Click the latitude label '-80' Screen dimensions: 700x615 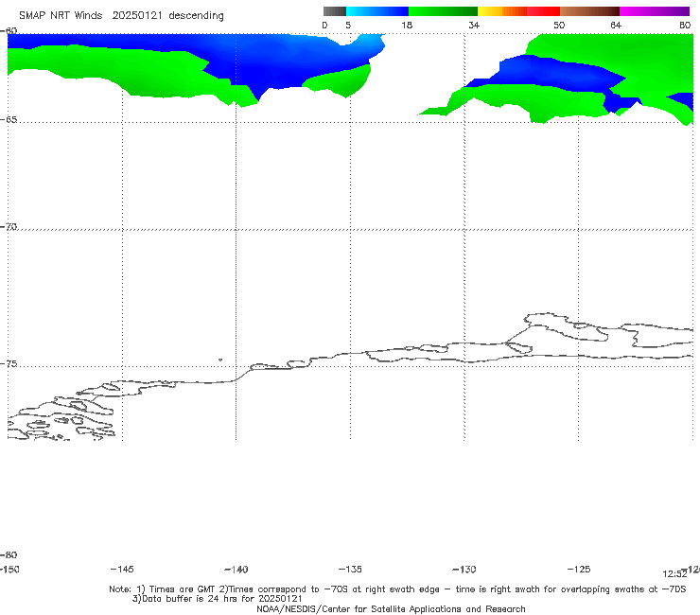(9, 554)
